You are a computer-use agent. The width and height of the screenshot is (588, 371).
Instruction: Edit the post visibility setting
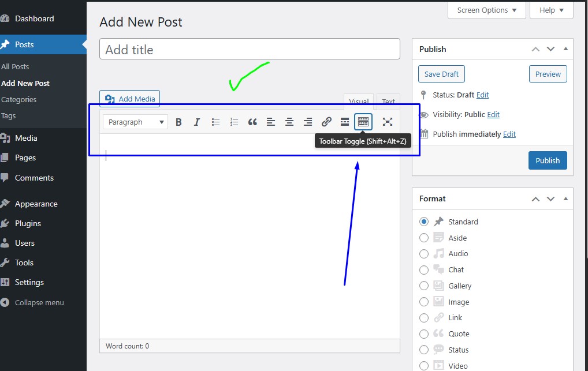(x=494, y=114)
